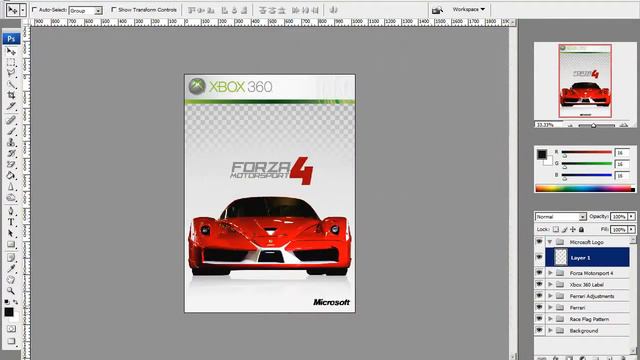
Task: Expand the Forza Motorsport 4 group
Action: [x=550, y=273]
